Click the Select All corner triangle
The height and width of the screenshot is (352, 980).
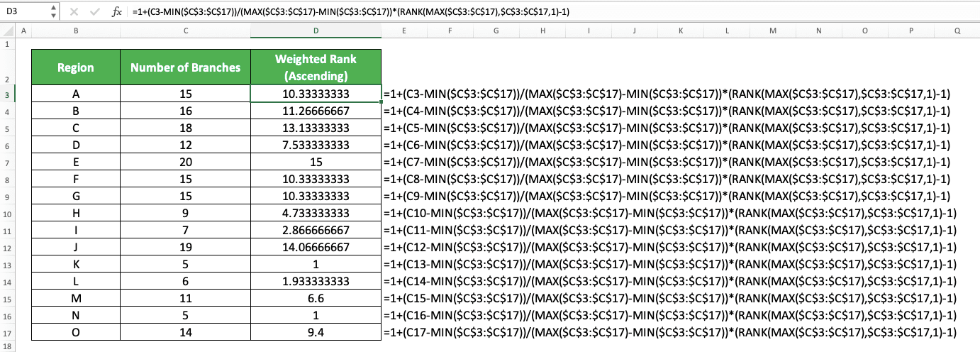point(7,31)
